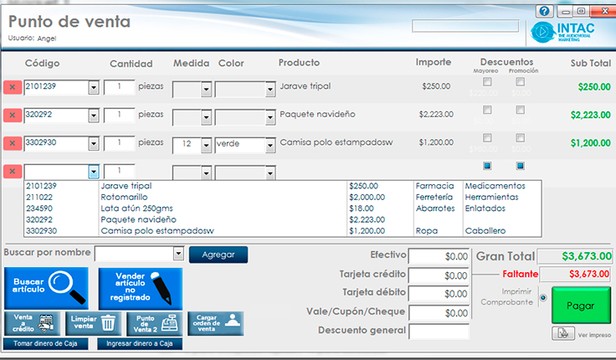Check Promoción discount for Paquete navideño
This screenshot has height=360, width=616.
tap(520, 110)
